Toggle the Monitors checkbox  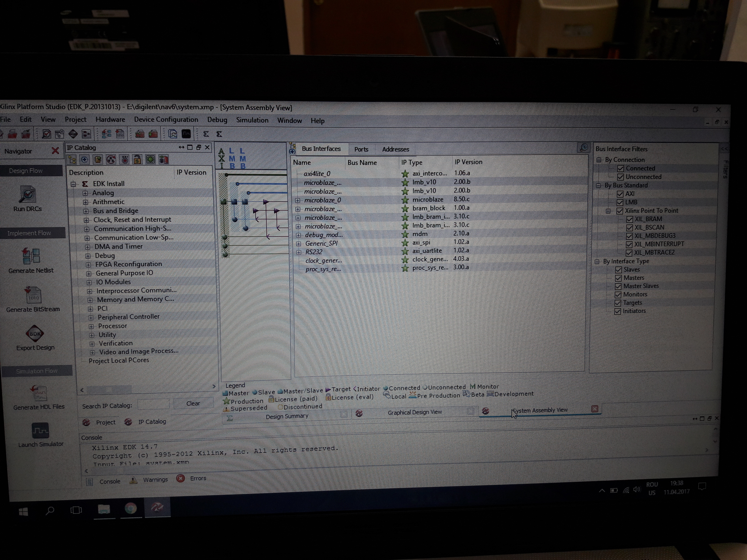click(x=618, y=294)
